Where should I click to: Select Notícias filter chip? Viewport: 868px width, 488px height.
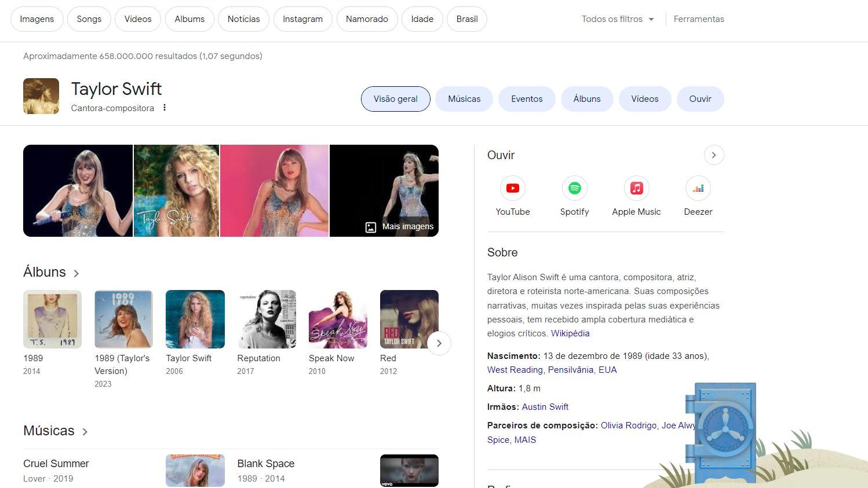tap(243, 19)
